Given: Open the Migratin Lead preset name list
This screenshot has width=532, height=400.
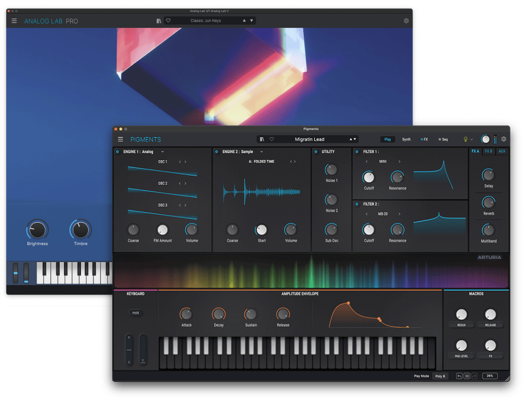Looking at the screenshot, I should coord(309,139).
